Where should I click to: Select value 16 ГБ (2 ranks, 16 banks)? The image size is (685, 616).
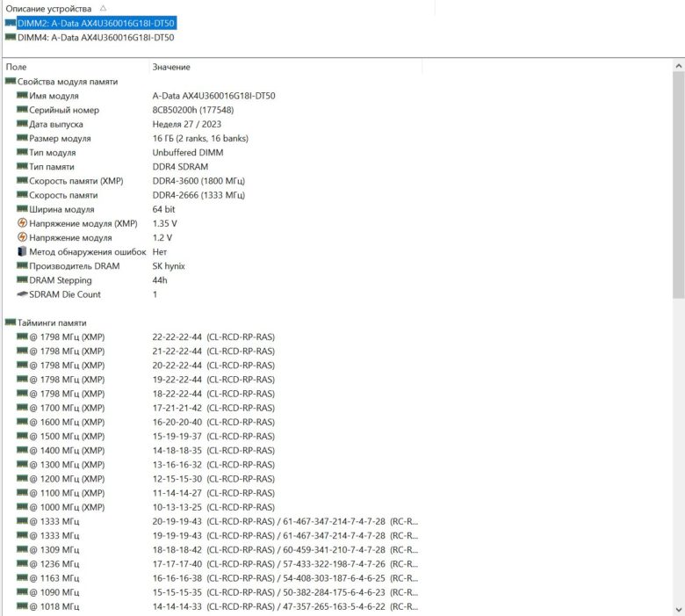(x=200, y=138)
